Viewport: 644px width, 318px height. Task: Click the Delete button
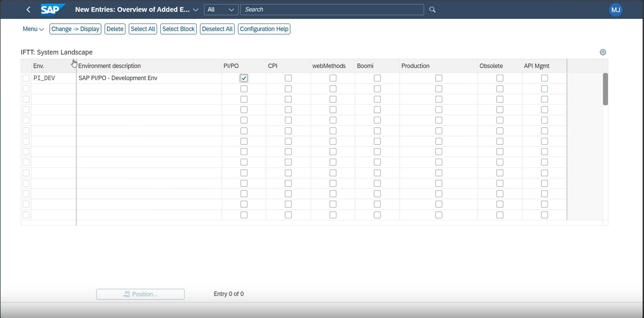(115, 29)
